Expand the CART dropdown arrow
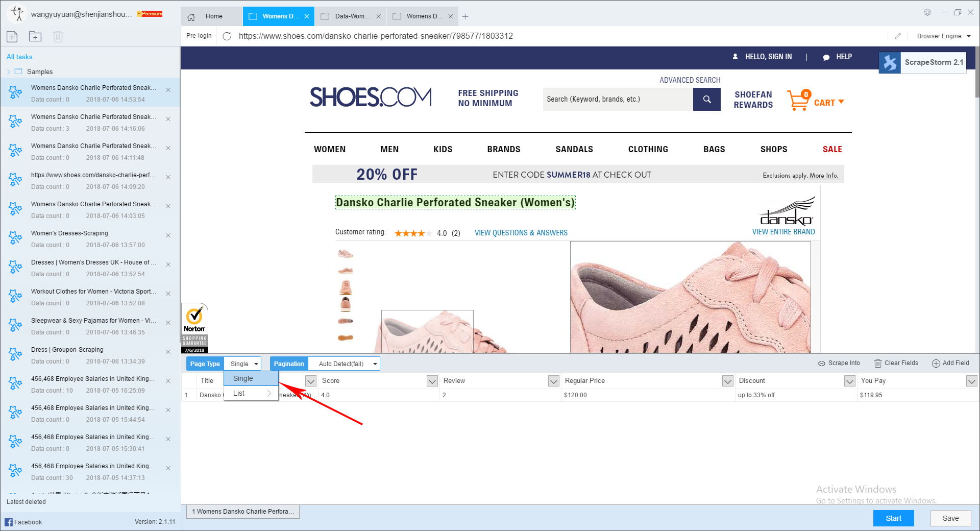 point(841,102)
